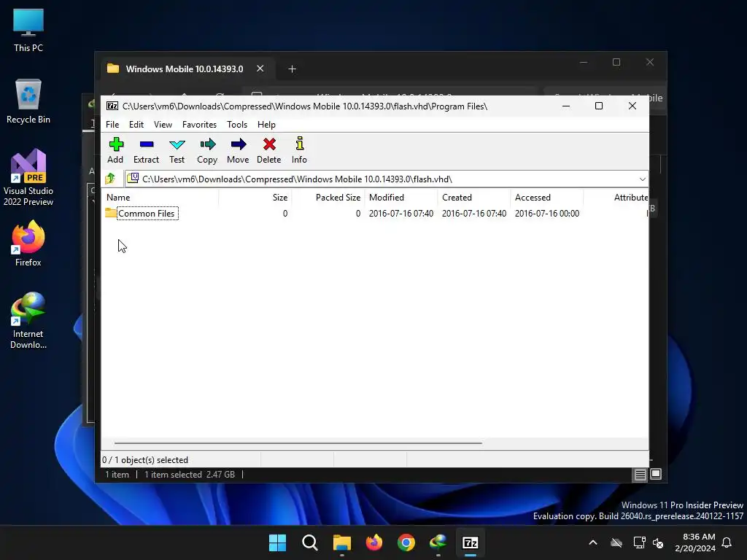The width and height of the screenshot is (747, 560).
Task: Show hidden tray icons chevron
Action: point(593,542)
